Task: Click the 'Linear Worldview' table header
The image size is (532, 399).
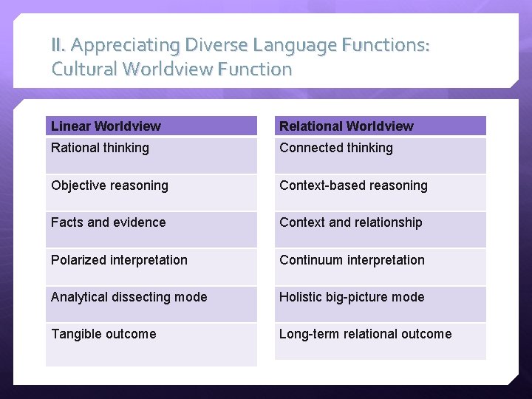Action: (x=151, y=126)
